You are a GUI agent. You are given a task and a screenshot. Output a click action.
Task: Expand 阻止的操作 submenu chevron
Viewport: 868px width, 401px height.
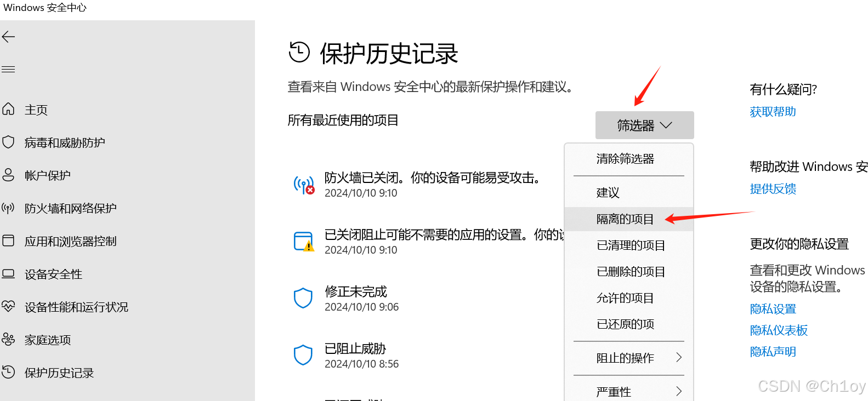(679, 357)
